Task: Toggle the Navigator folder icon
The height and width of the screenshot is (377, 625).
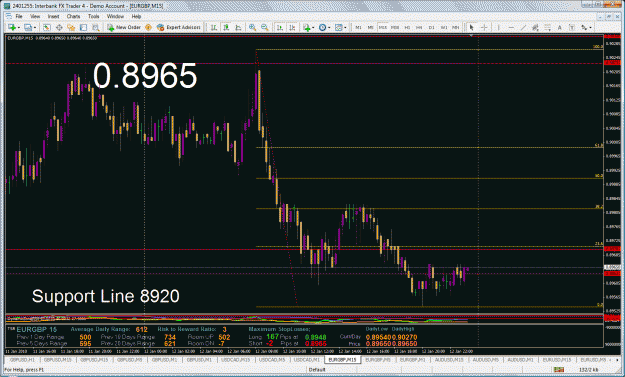Action: tap(71, 27)
